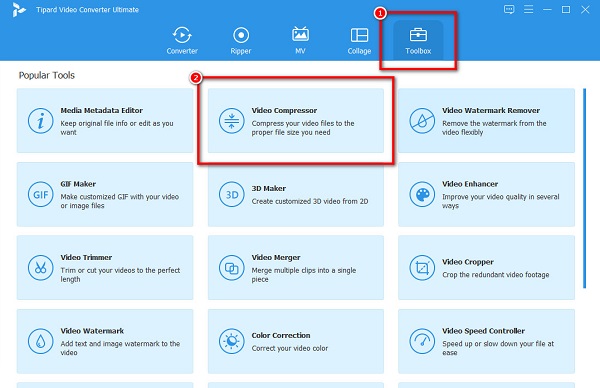Open the MV tab

click(x=300, y=41)
